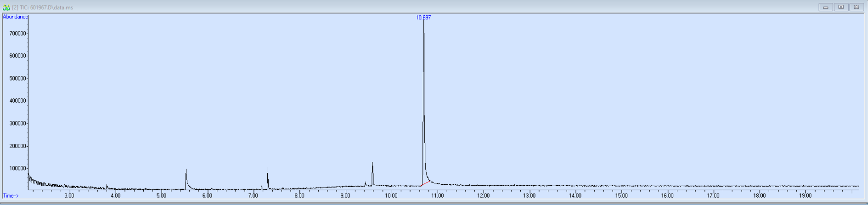
Task: Click the Abundance axis label
Action: click(16, 17)
